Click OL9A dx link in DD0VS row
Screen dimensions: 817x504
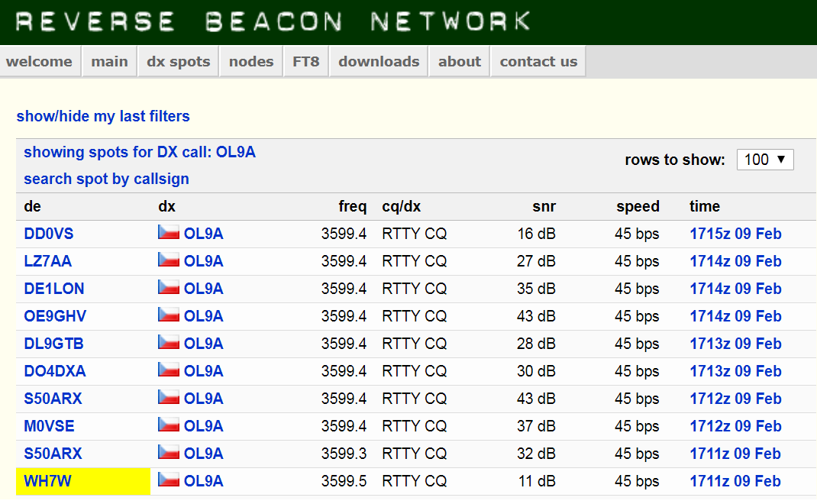(203, 234)
